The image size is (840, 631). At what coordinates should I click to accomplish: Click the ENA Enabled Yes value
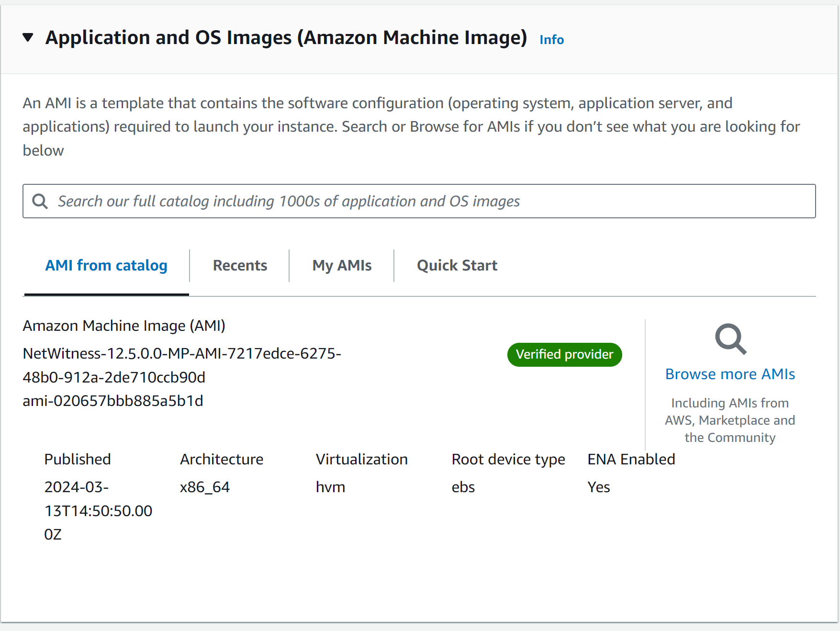click(x=598, y=487)
